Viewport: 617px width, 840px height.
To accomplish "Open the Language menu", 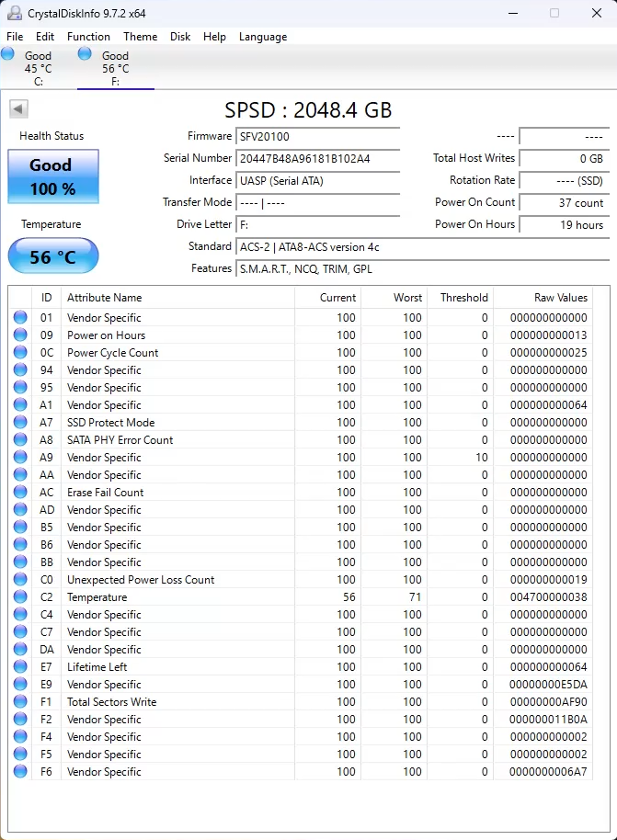I will click(263, 37).
